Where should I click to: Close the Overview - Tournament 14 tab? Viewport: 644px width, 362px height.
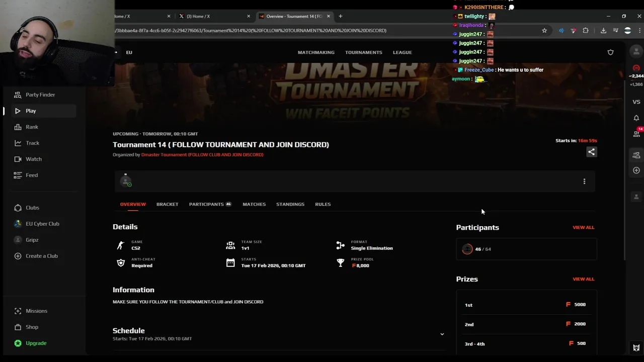[x=329, y=16]
